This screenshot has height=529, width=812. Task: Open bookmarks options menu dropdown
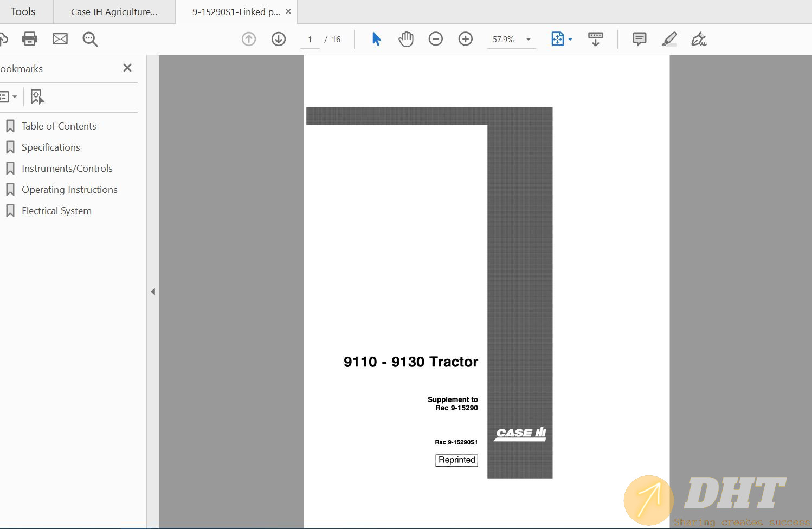point(8,97)
